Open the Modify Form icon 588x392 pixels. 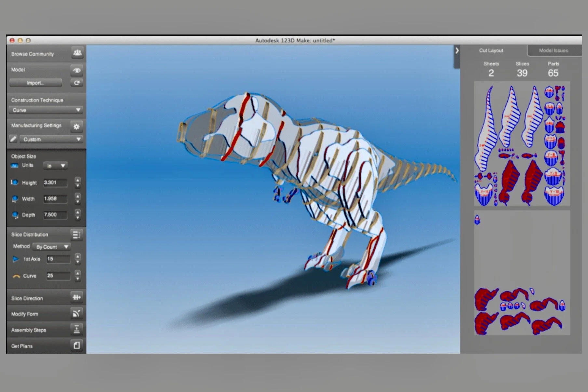tap(77, 313)
